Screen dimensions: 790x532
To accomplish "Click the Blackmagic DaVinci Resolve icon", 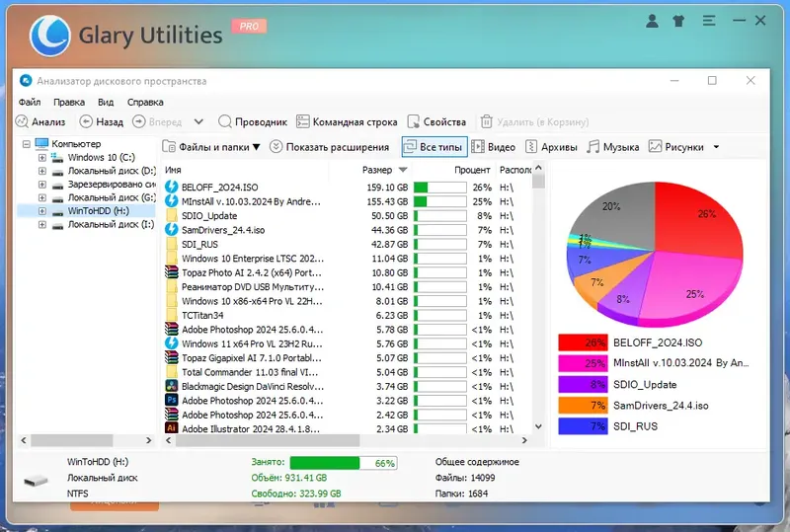I will (x=172, y=386).
